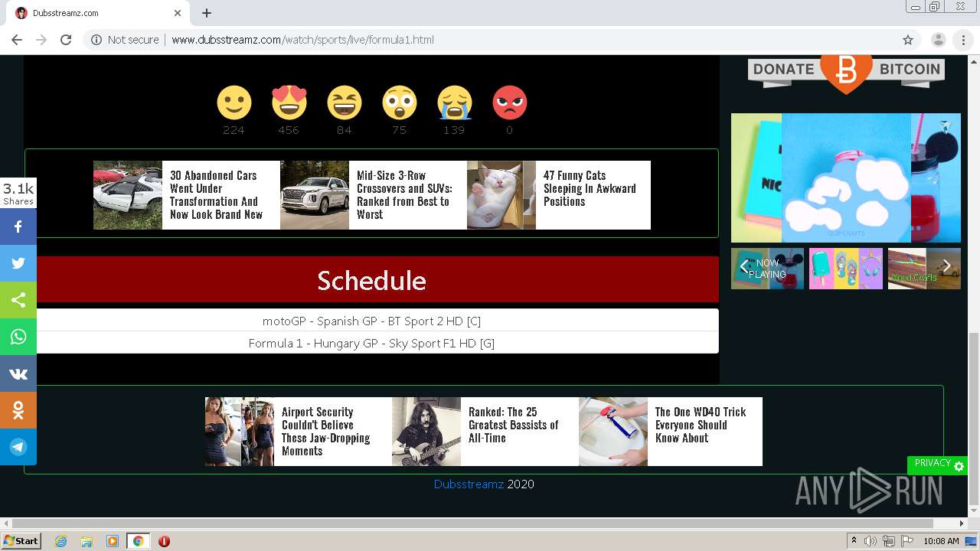
Task: Click the abandoned cars thumbnail image
Action: [128, 195]
